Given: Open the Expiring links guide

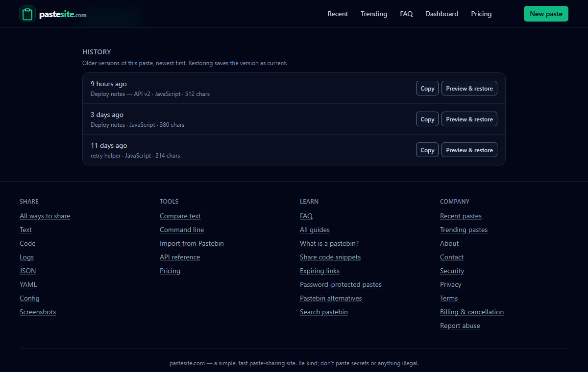Looking at the screenshot, I should point(319,271).
